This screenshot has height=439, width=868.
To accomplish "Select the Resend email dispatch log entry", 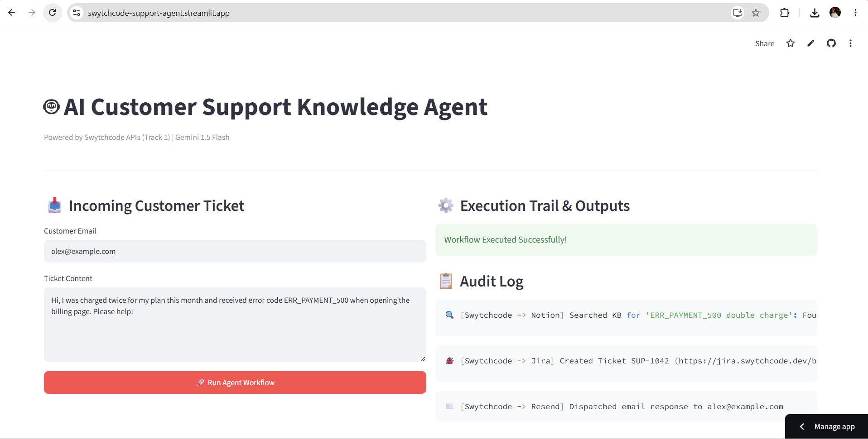I will [626, 406].
